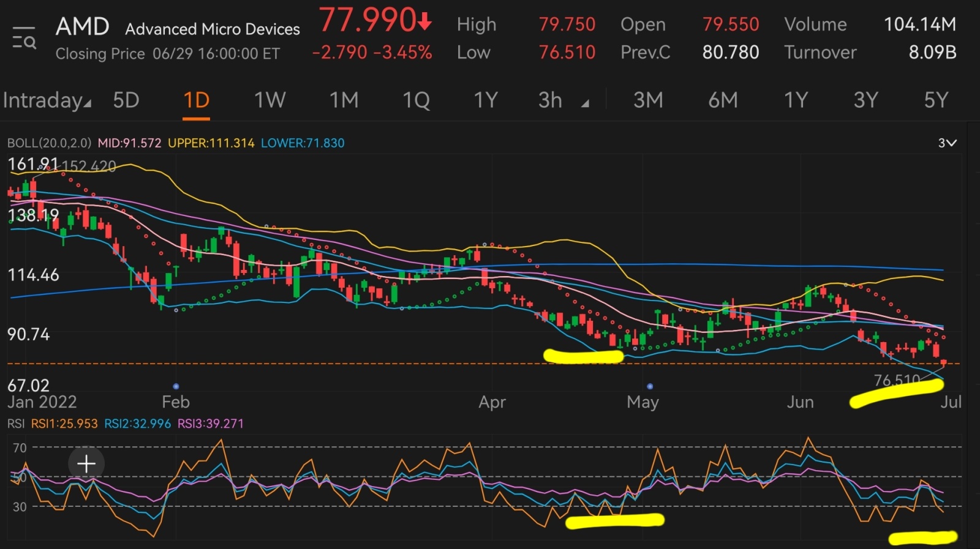The width and height of the screenshot is (980, 549).
Task: Tap the Open value 79.550
Action: click(730, 24)
